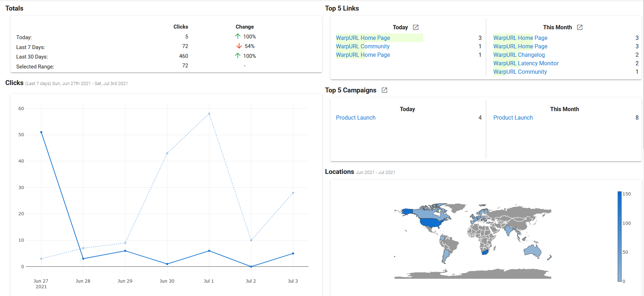
Task: Open today's WarpURL Home Page link with 1 click
Action: (x=363, y=55)
